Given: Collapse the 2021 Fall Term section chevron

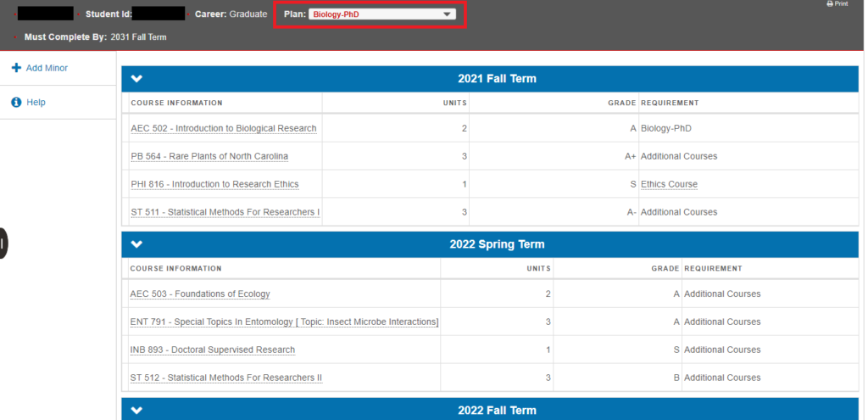Looking at the screenshot, I should [x=136, y=79].
